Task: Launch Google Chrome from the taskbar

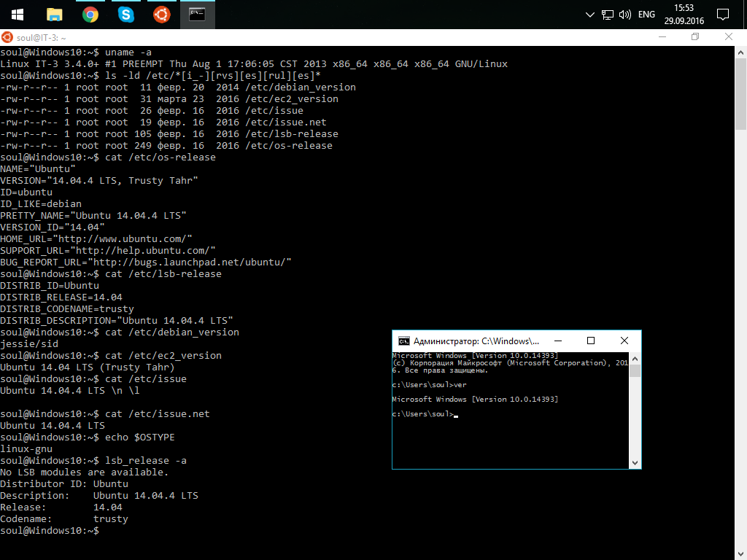Action: point(90,15)
